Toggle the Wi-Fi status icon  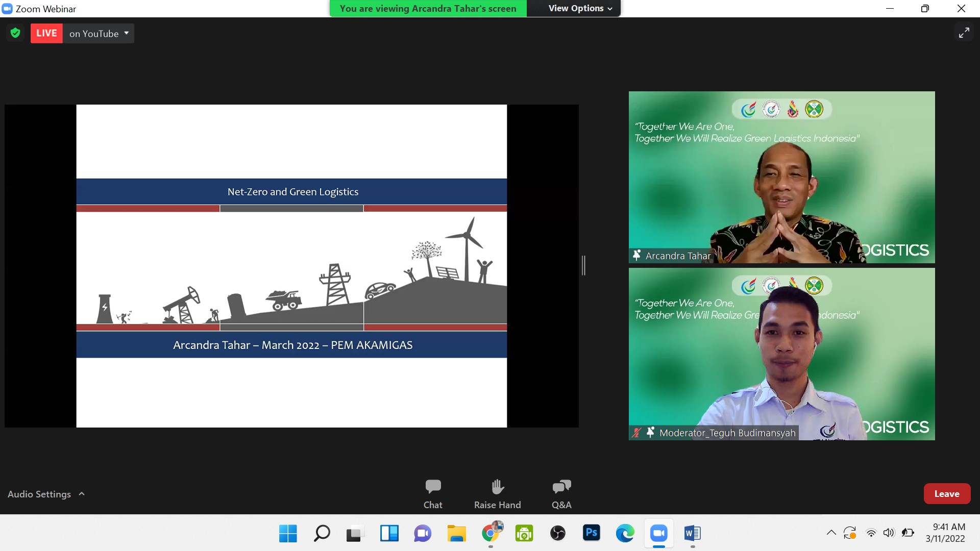[871, 532]
